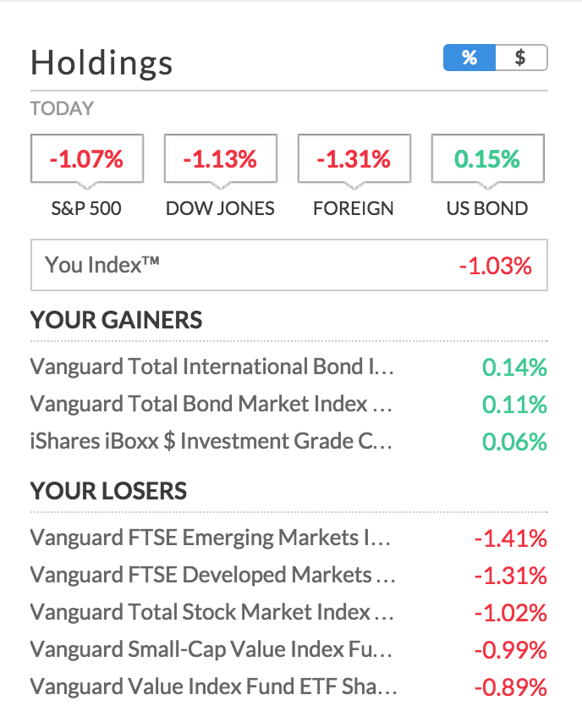582x728 pixels.
Task: Open Vanguard Total Bond Market Index holding
Action: point(211,405)
